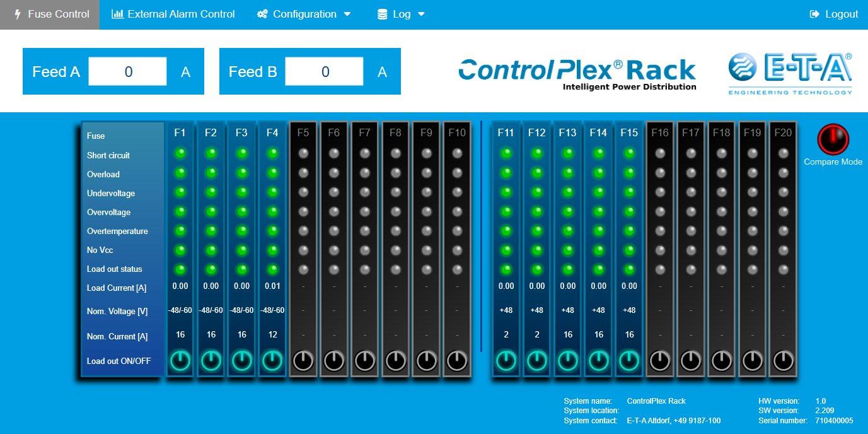Click inactive F10 power button
This screenshot has width=868, height=434.
tap(457, 360)
